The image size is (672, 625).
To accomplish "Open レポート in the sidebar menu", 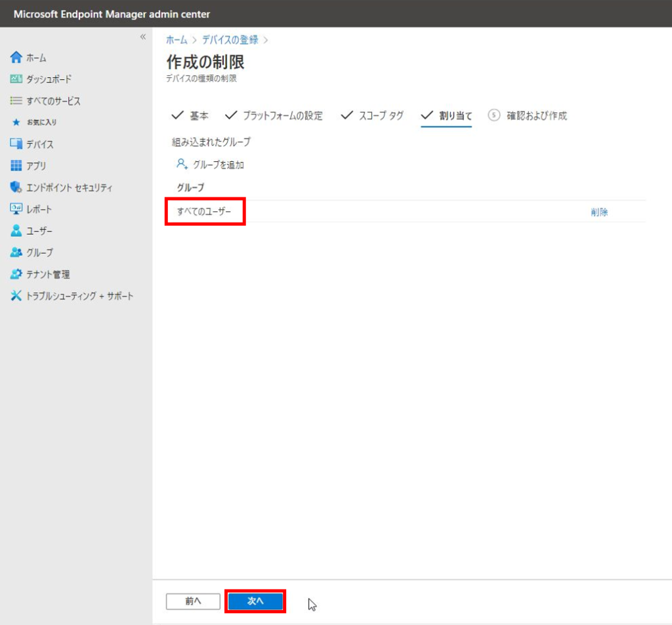I will click(x=39, y=209).
